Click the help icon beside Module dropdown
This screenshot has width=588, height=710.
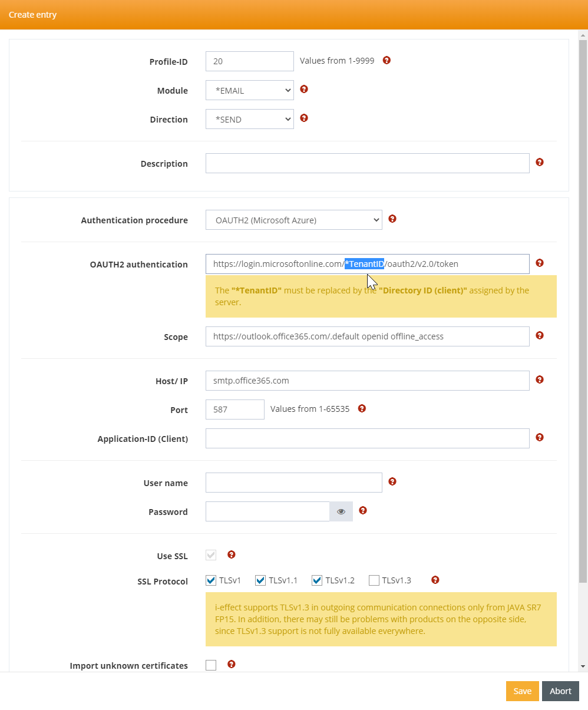pyautogui.click(x=304, y=90)
